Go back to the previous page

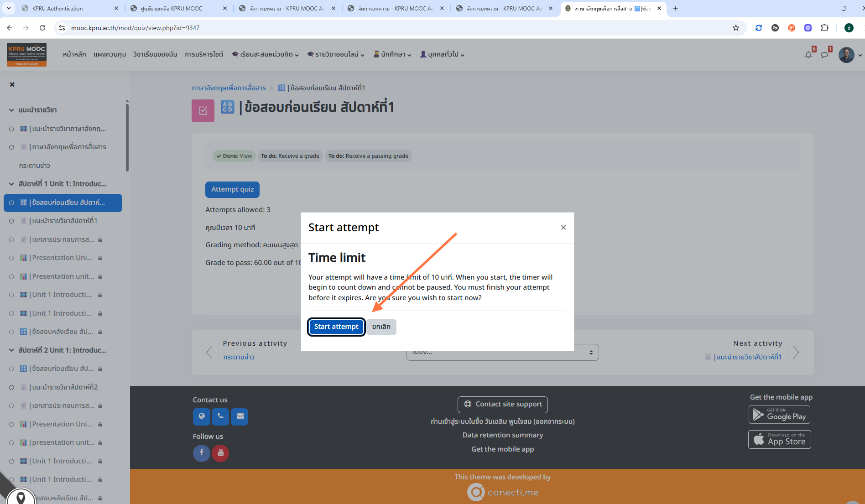pyautogui.click(x=10, y=28)
